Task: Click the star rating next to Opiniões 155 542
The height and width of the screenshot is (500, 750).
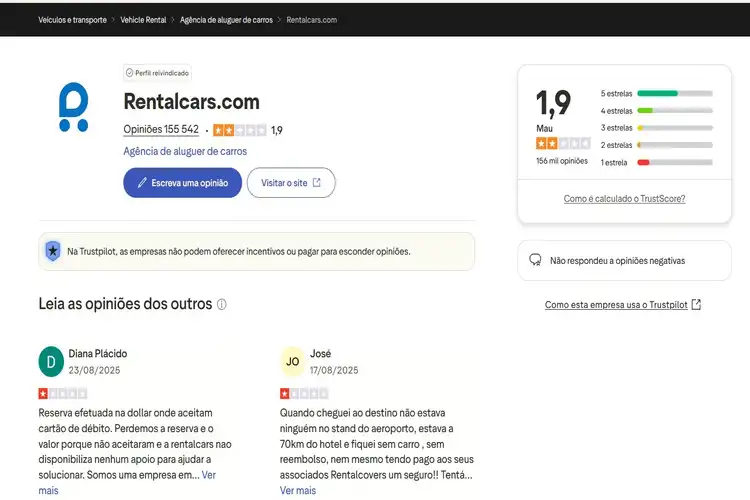Action: 240,130
